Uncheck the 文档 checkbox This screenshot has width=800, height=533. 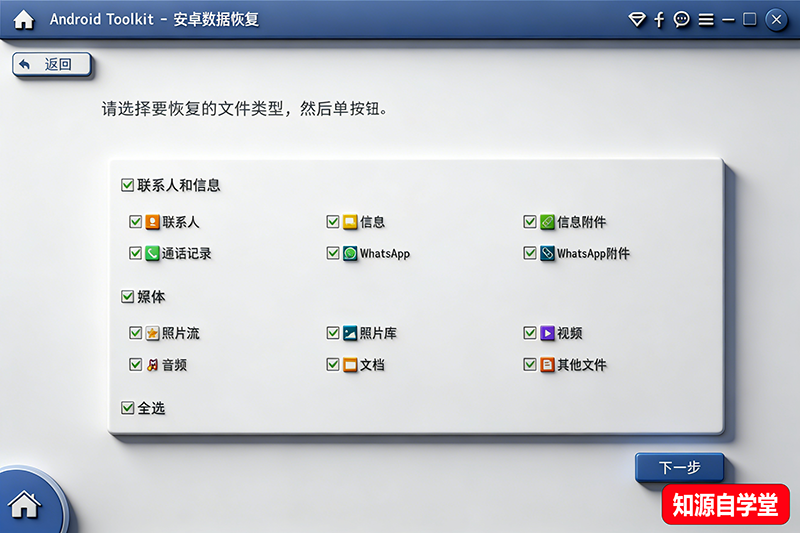[x=333, y=365]
